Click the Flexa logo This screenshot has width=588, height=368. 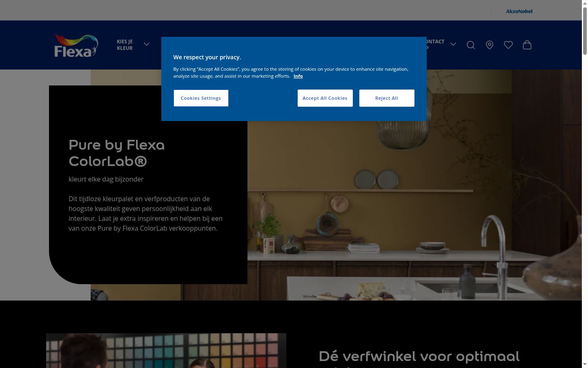point(76,45)
